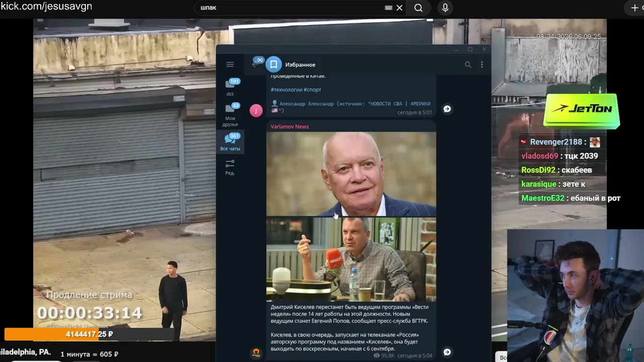644x362 pixels.
Task: Click the kick.com/jesusavgn address text
Action: tap(46, 7)
